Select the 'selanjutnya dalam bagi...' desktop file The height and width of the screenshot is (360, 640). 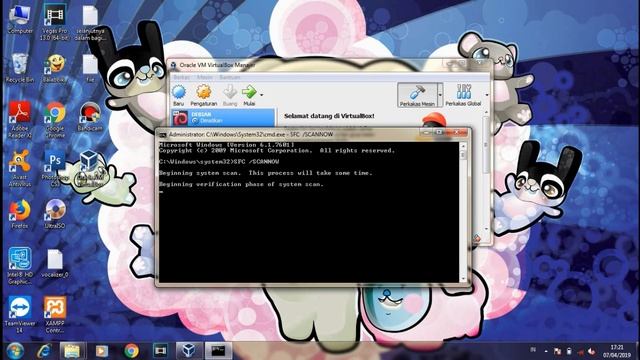[90, 22]
